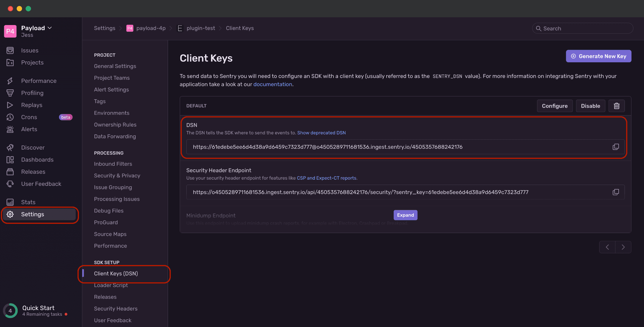Screen dimensions: 644x327
Task: Click the P4 organization avatar
Action: tap(10, 31)
